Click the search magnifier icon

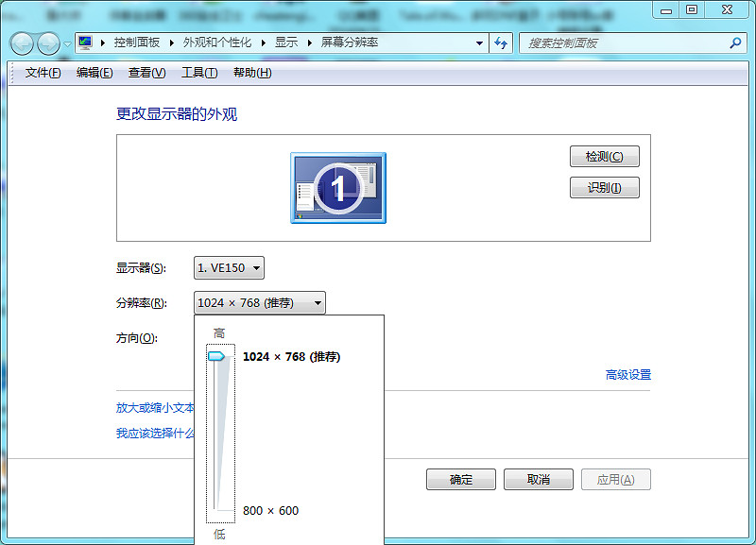(x=734, y=43)
